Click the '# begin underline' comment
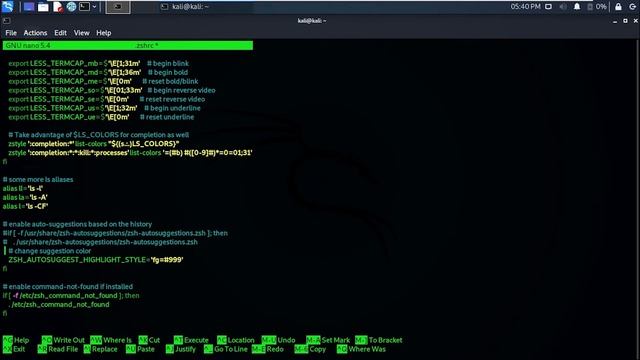Image resolution: width=640 pixels, height=360 pixels. point(172,108)
